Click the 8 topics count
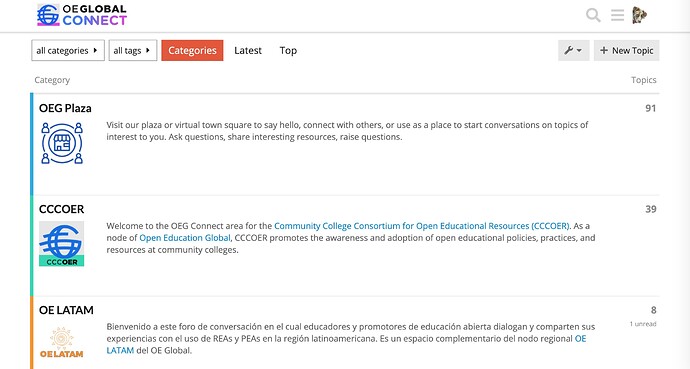The image size is (690, 369). tap(653, 310)
